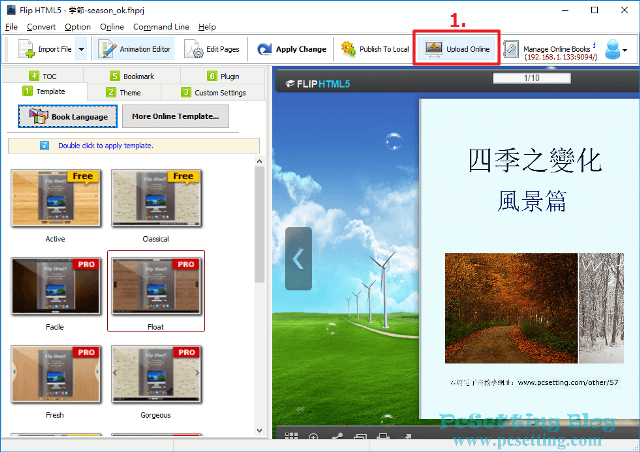Click More Online Template button
640x452 pixels.
tap(175, 117)
